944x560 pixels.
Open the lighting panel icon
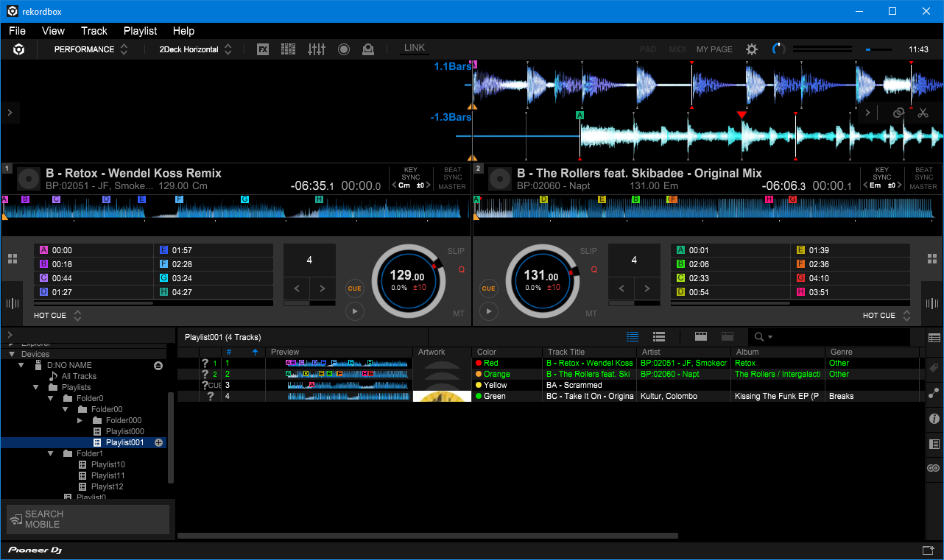point(368,49)
